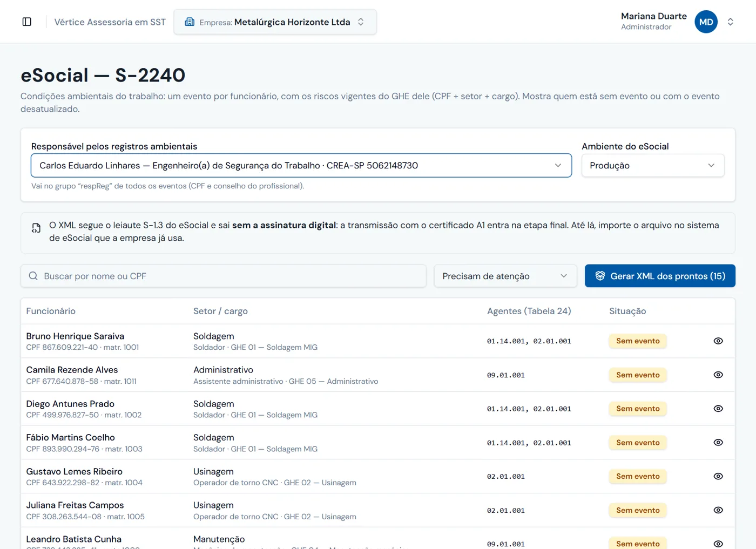The width and height of the screenshot is (756, 549).
Task: Click the Agentes (Tabela 24) column header
Action: click(529, 311)
